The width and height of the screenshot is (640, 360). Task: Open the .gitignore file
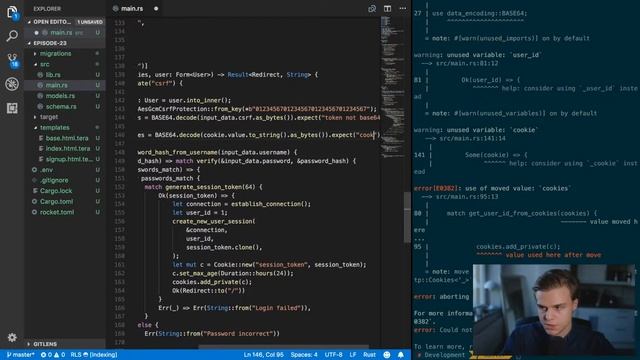pyautogui.click(x=54, y=180)
